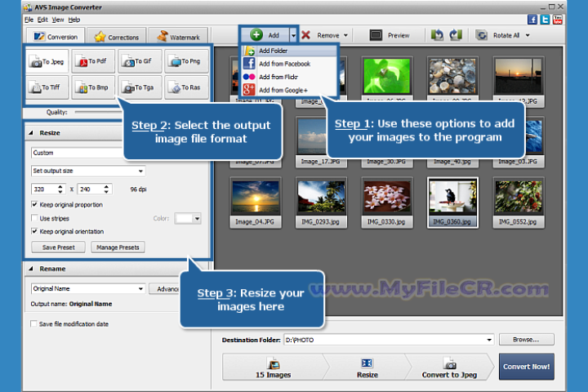This screenshot has width=588, height=392.
Task: Open the YouTube page icon
Action: tap(557, 20)
